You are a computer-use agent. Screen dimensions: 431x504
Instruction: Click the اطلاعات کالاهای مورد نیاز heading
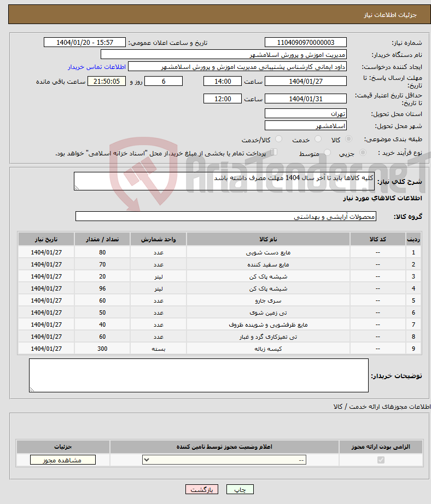coord(382,198)
